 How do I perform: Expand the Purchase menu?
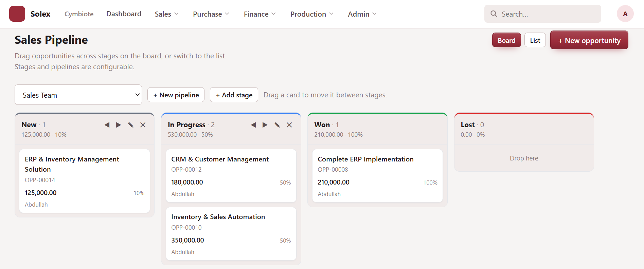(x=211, y=14)
